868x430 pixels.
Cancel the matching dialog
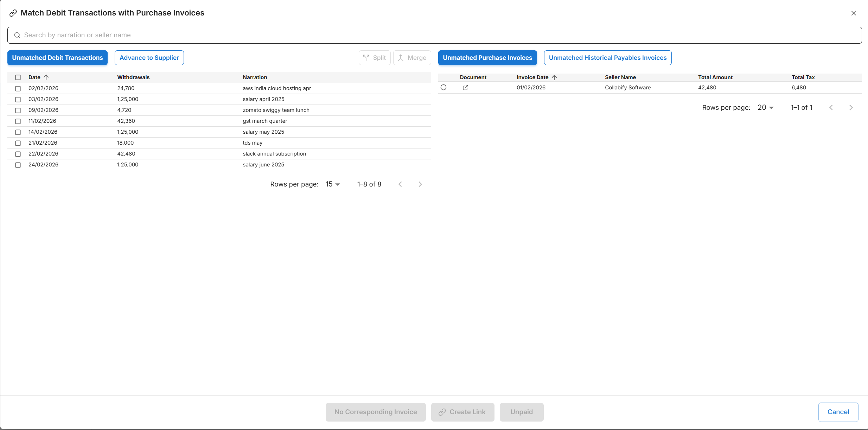(838, 412)
